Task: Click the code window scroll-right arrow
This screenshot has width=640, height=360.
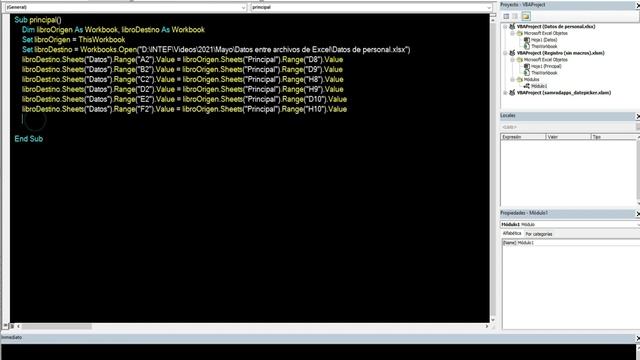Action: [x=487, y=326]
